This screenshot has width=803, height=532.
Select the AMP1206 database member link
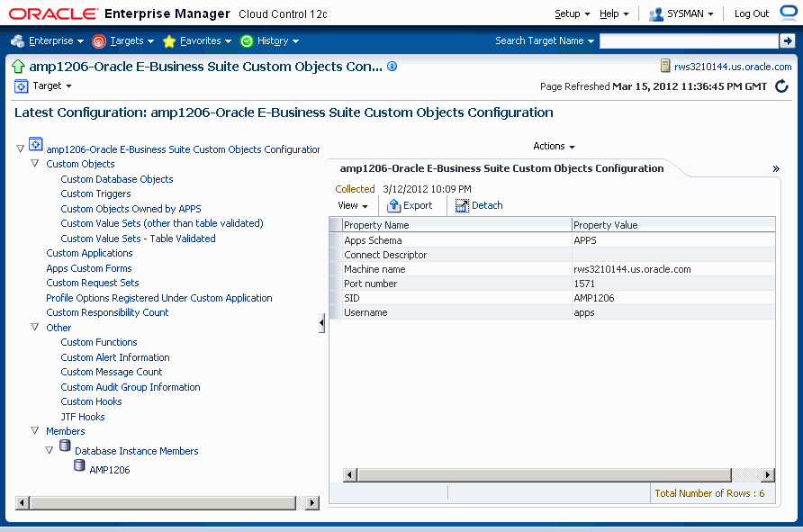(x=110, y=470)
